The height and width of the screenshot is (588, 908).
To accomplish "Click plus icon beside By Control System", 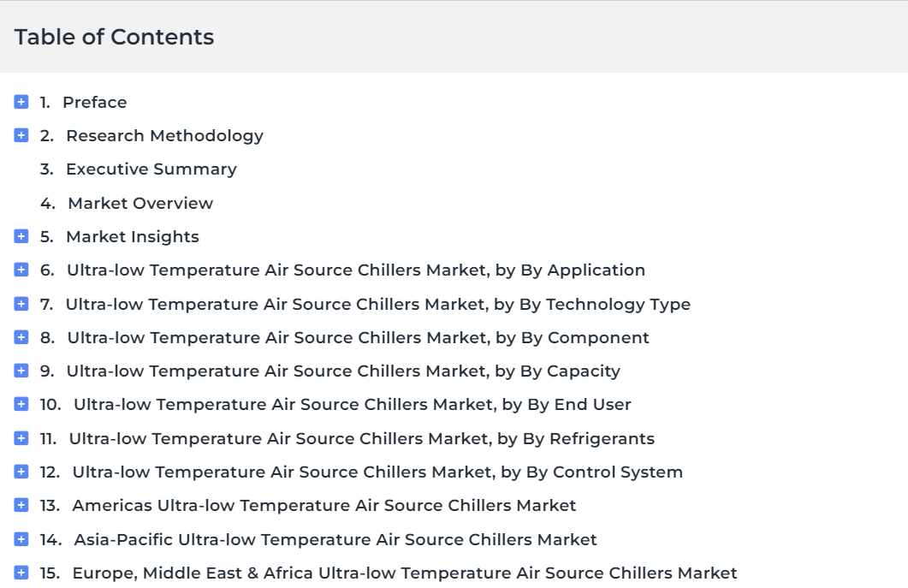I will (21, 472).
